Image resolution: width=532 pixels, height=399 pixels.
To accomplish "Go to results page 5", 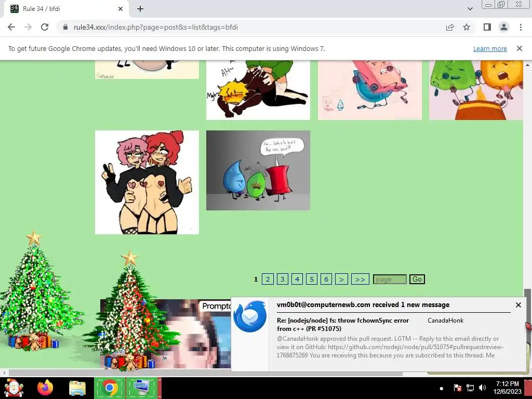I will coord(312,279).
